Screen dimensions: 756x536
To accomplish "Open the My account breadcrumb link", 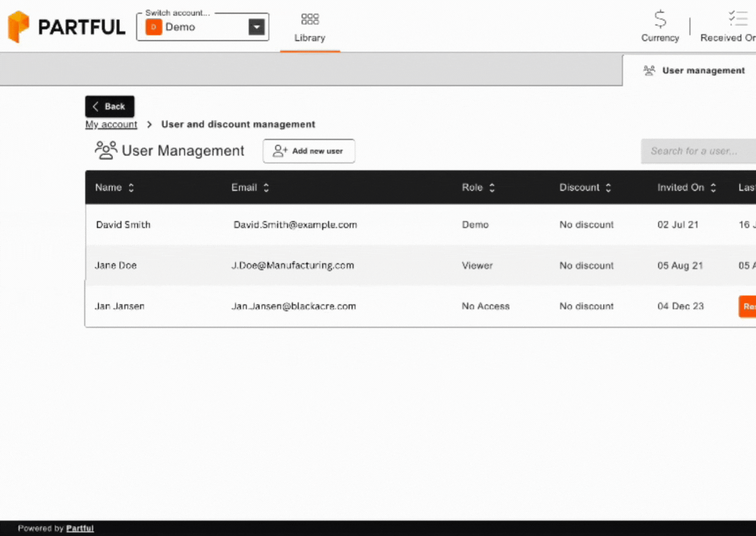I will point(111,124).
